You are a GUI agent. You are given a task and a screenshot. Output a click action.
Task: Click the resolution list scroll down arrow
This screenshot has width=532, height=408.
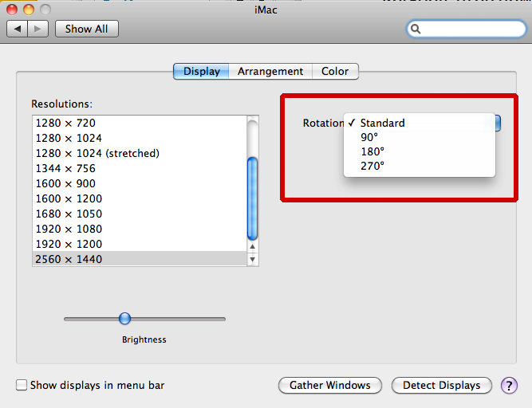pyautogui.click(x=252, y=260)
